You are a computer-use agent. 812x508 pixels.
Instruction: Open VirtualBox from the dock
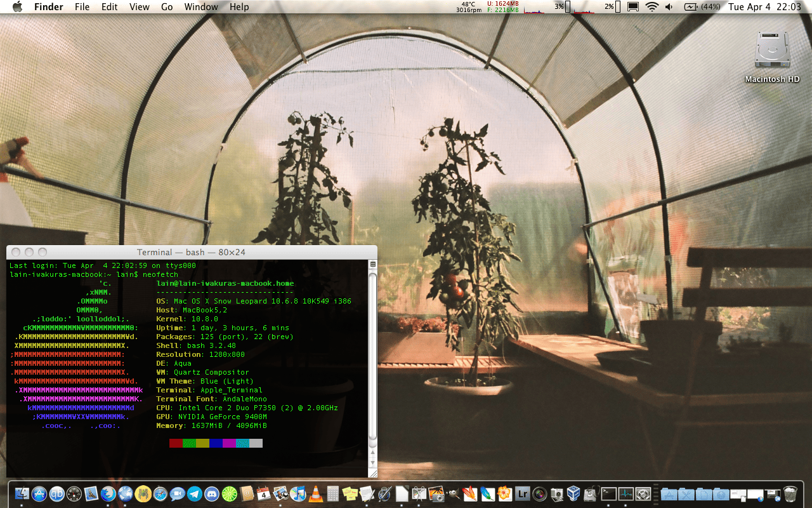(574, 494)
